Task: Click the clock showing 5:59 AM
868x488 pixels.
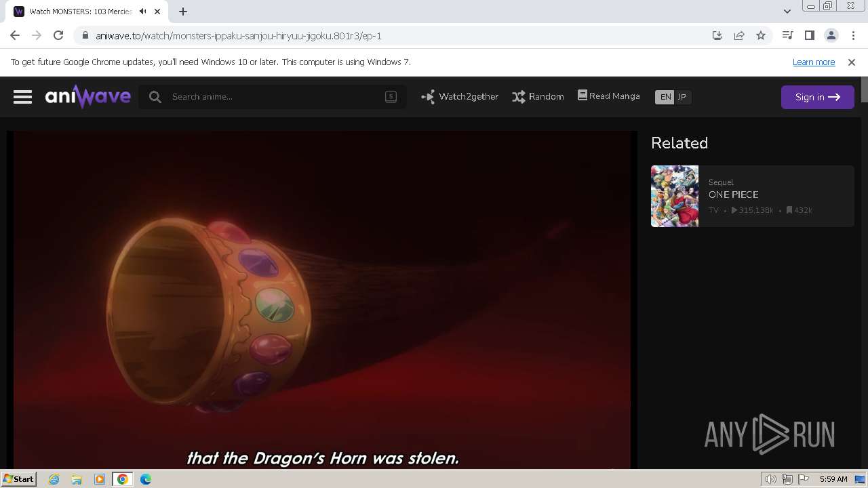Action: (x=833, y=479)
